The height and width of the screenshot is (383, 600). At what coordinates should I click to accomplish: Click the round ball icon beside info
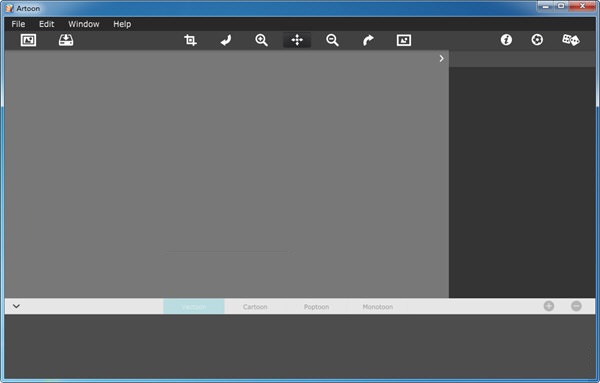click(537, 40)
